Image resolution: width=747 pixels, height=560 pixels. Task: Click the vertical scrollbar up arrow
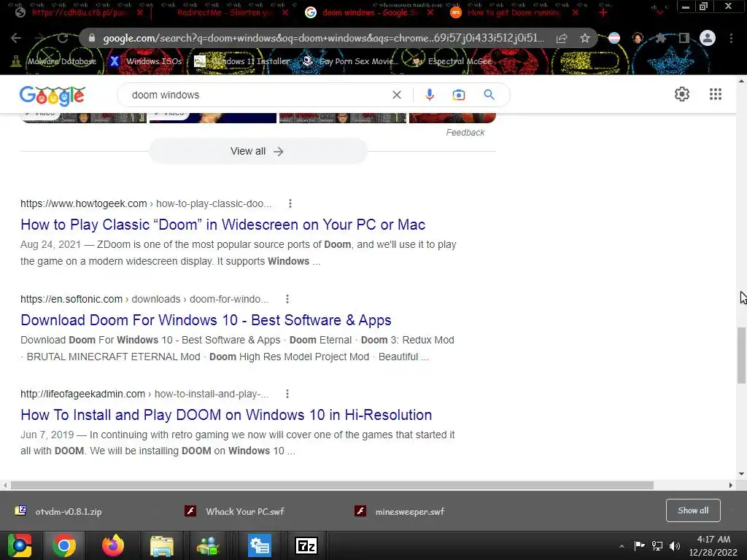tap(741, 82)
